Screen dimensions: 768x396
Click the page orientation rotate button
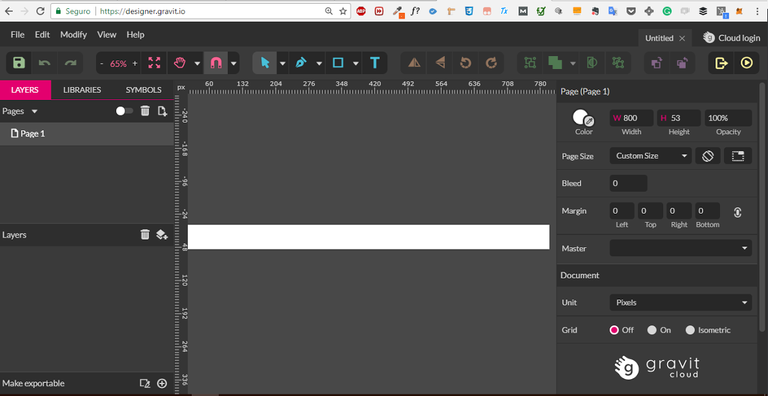click(x=708, y=156)
